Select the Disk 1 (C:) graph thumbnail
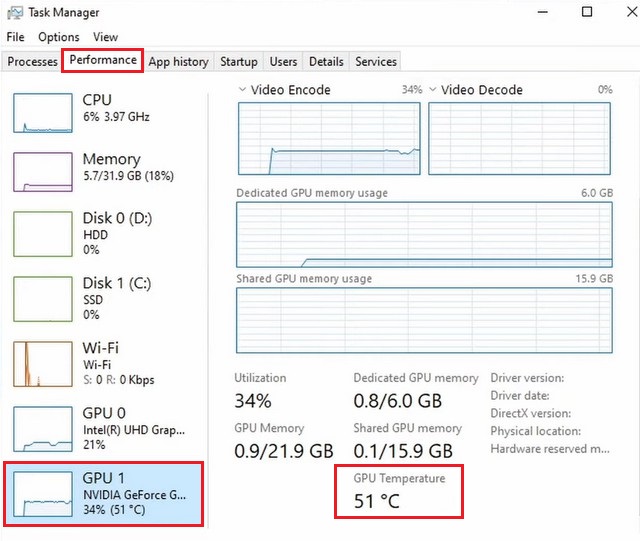Screen dimensions: 640x541 43,299
